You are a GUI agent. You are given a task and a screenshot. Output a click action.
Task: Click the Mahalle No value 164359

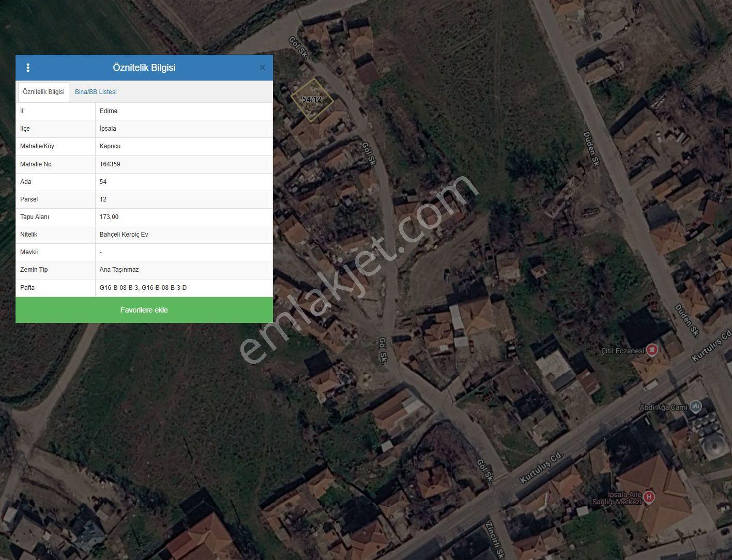[x=110, y=164]
